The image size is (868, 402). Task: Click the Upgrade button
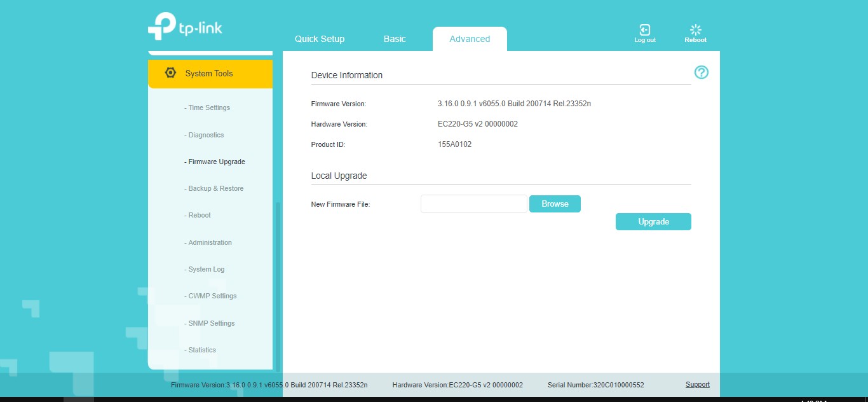[653, 221]
